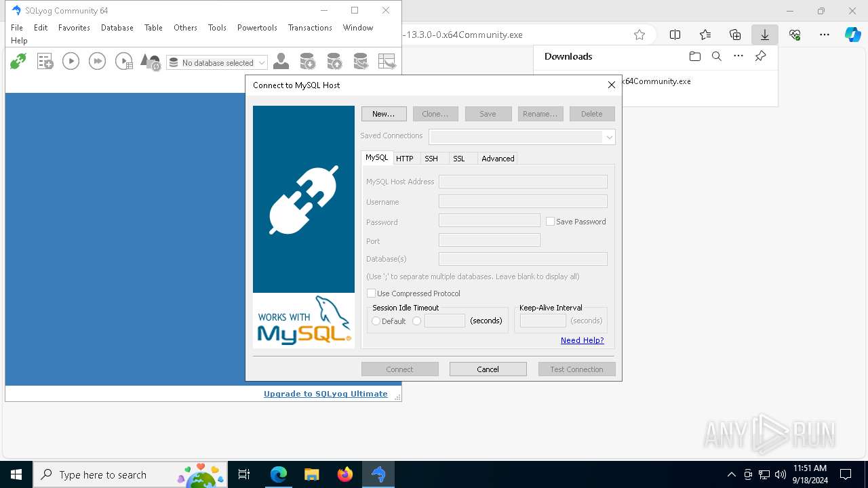This screenshot has width=868, height=488.
Task: Click the Username input field
Action: tap(523, 201)
